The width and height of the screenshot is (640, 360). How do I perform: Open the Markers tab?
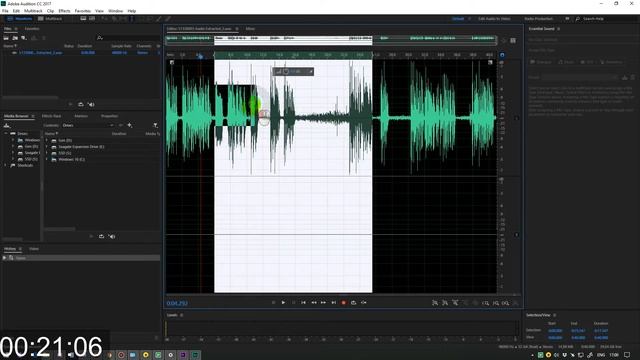[x=81, y=116]
